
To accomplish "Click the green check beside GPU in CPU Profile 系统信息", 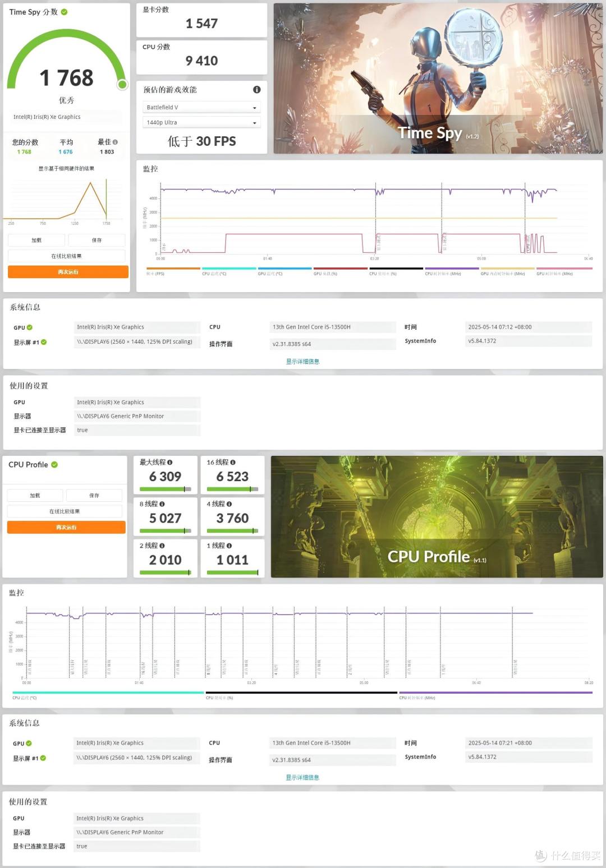I will tap(29, 744).
